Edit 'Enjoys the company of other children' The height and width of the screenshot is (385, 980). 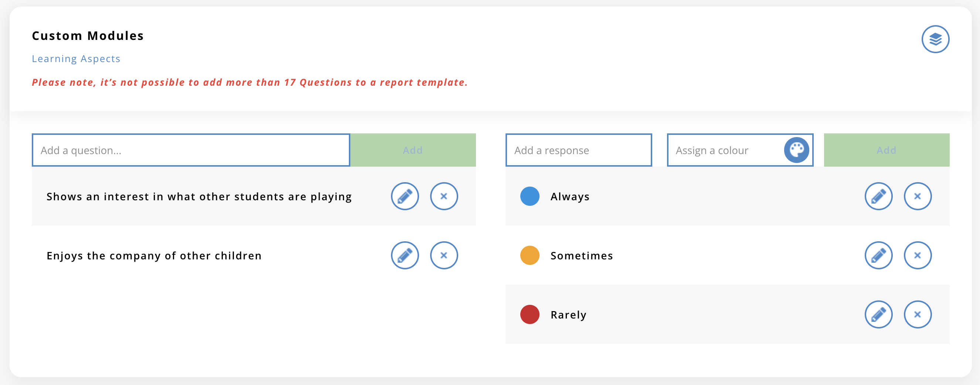405,255
